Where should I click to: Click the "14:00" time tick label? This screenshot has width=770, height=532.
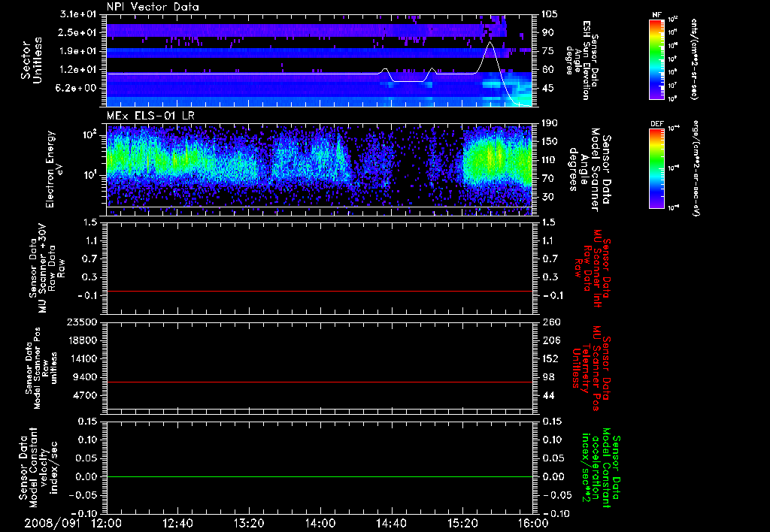point(320,524)
